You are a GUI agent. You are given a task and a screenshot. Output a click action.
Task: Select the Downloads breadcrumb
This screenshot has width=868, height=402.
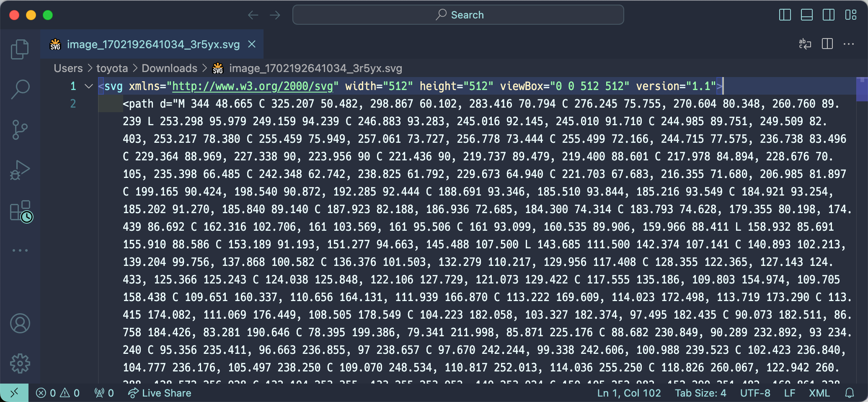169,68
